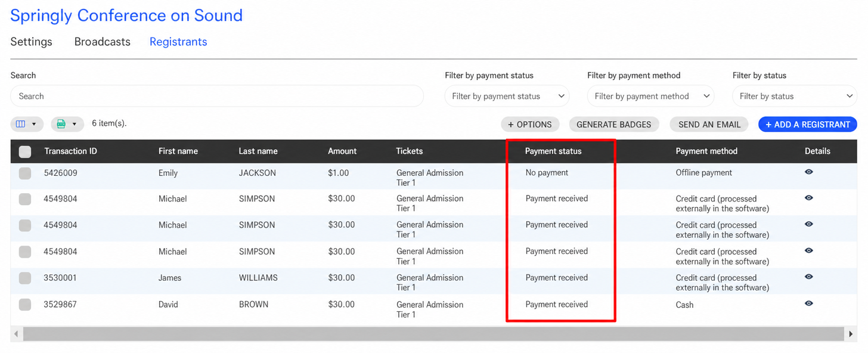868x353 pixels.
Task: Sort by the Tickets column header
Action: pos(410,151)
